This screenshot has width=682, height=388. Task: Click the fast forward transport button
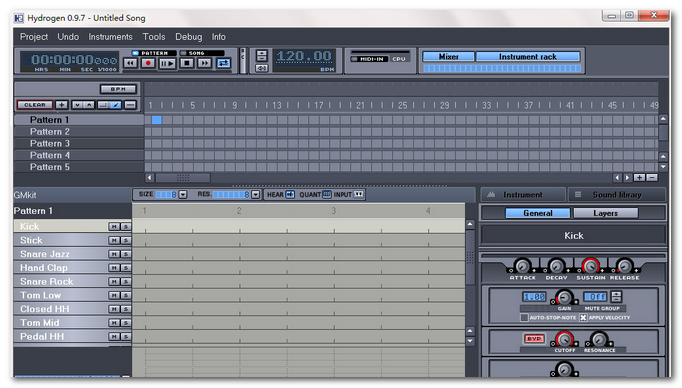click(204, 63)
